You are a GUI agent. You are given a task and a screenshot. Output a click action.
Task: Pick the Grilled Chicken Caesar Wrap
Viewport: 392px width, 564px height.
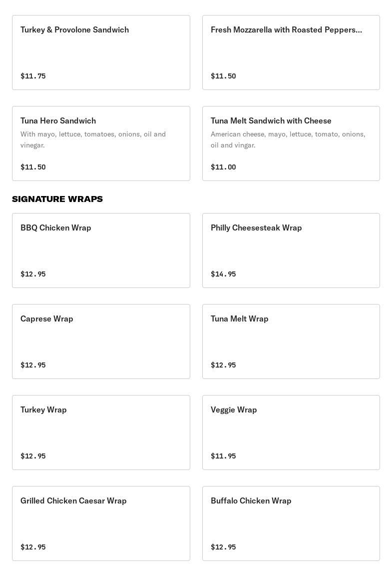point(101,523)
